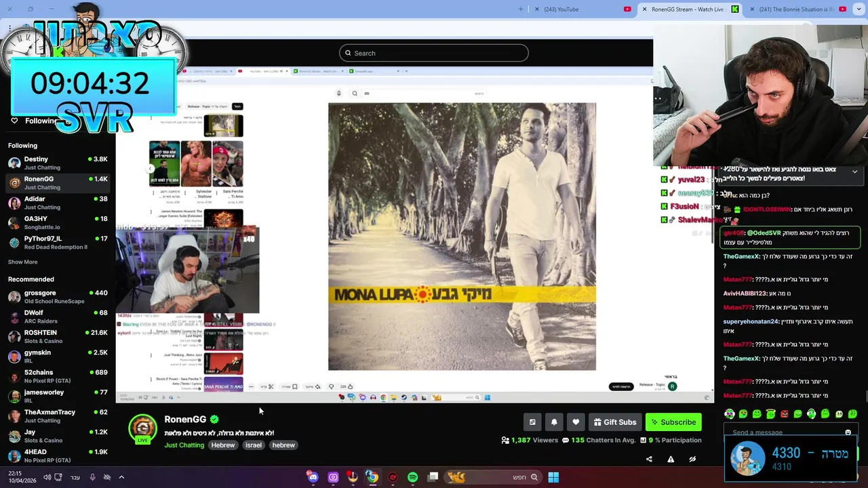Open Just Chatting category link
The image size is (868, 488).
(x=184, y=445)
